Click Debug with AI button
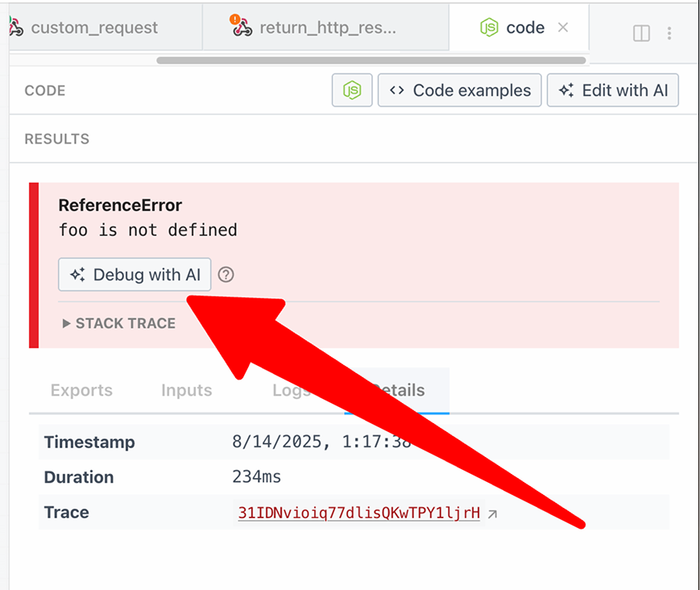Viewport: 700px width, 590px height. point(135,275)
